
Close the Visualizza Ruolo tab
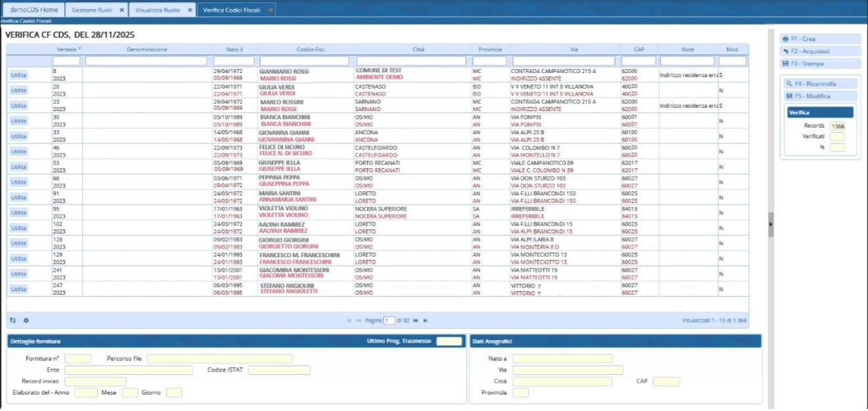click(189, 10)
